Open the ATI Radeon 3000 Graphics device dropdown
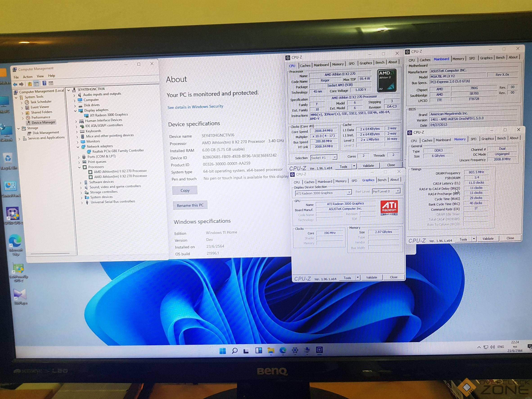Image resolution: width=532 pixels, height=399 pixels. pos(349,192)
